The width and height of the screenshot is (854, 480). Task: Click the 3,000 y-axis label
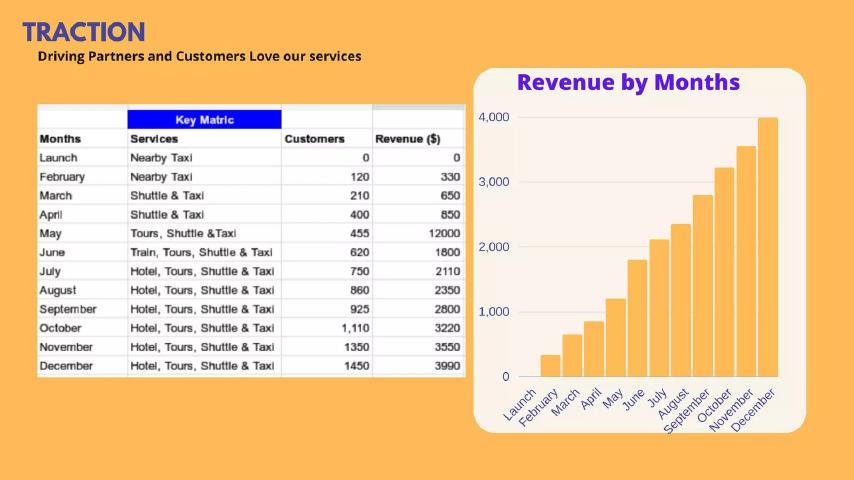pos(494,182)
